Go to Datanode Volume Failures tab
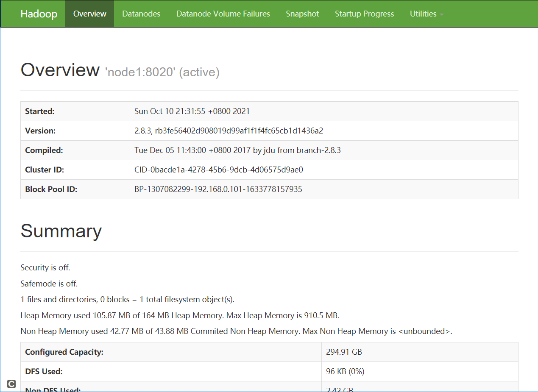The image size is (538, 392). (223, 14)
